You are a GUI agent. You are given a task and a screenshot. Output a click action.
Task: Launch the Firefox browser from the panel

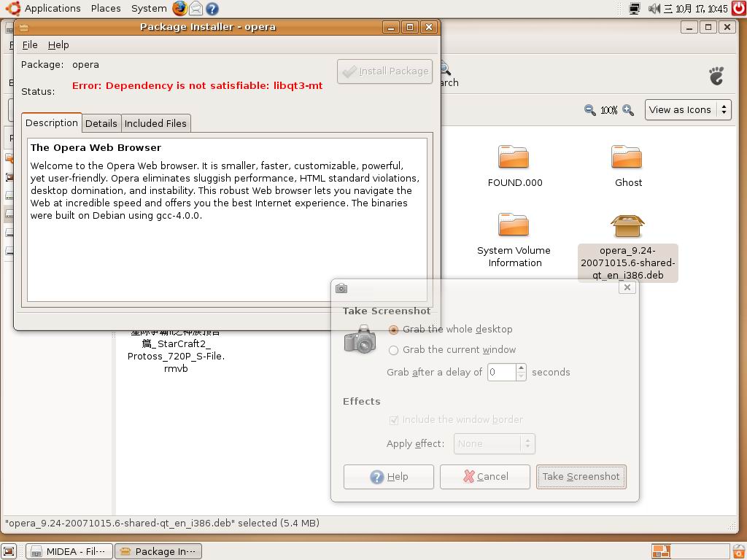tap(179, 8)
